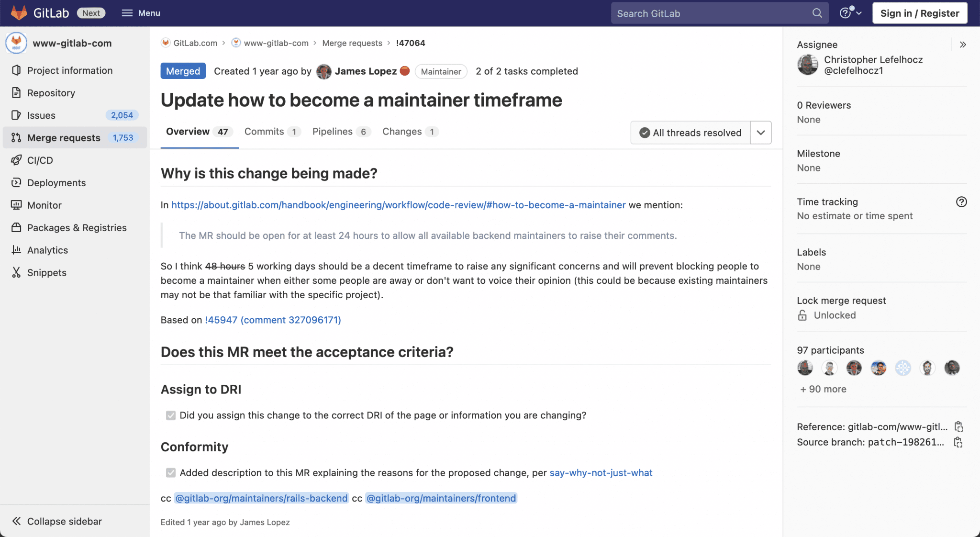Screen dimensions: 980x537
Task: Open Time tracking help icon
Action: [x=961, y=202]
